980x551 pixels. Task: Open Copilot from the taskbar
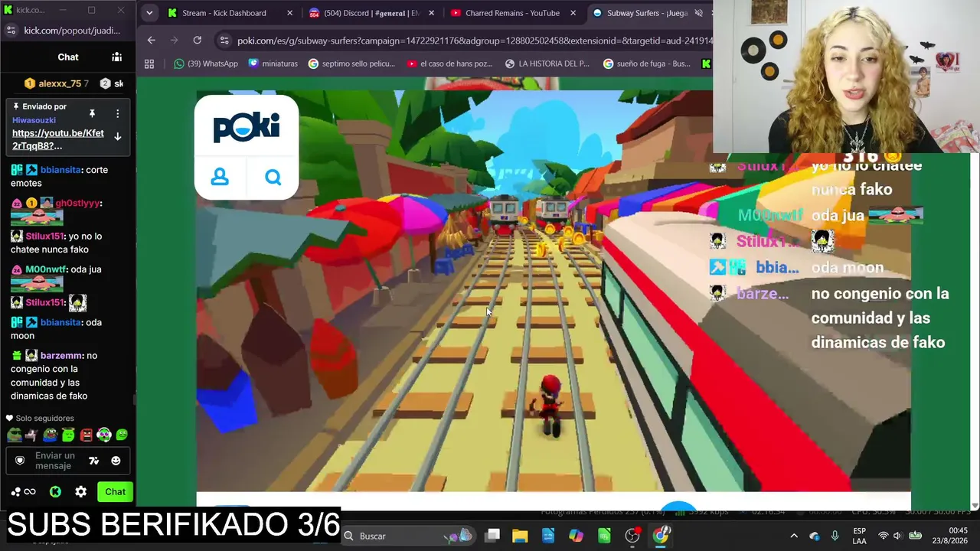tap(576, 536)
